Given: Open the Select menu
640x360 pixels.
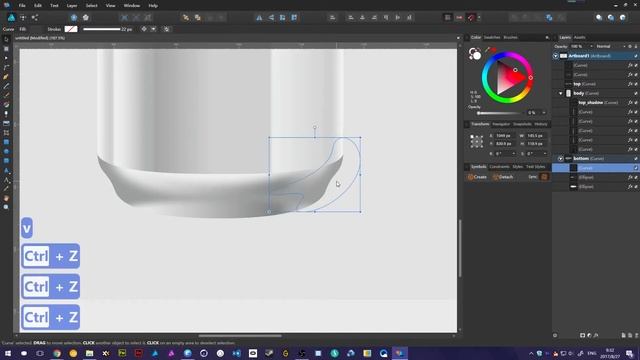Looking at the screenshot, I should click(x=91, y=6).
